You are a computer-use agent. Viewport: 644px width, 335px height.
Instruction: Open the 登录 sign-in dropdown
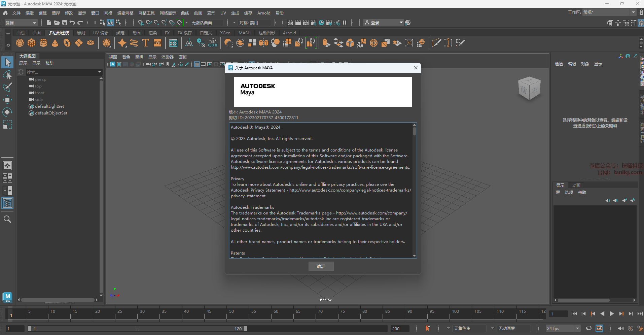point(384,23)
